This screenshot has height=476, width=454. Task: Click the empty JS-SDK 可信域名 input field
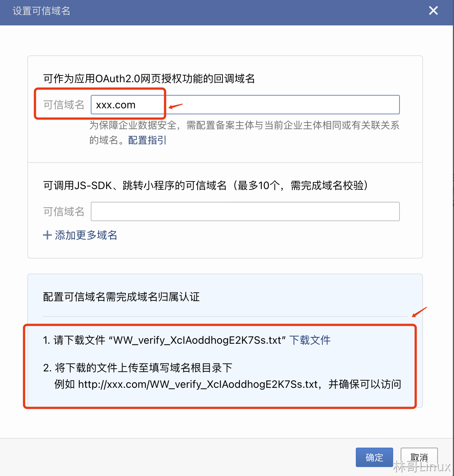(x=245, y=211)
